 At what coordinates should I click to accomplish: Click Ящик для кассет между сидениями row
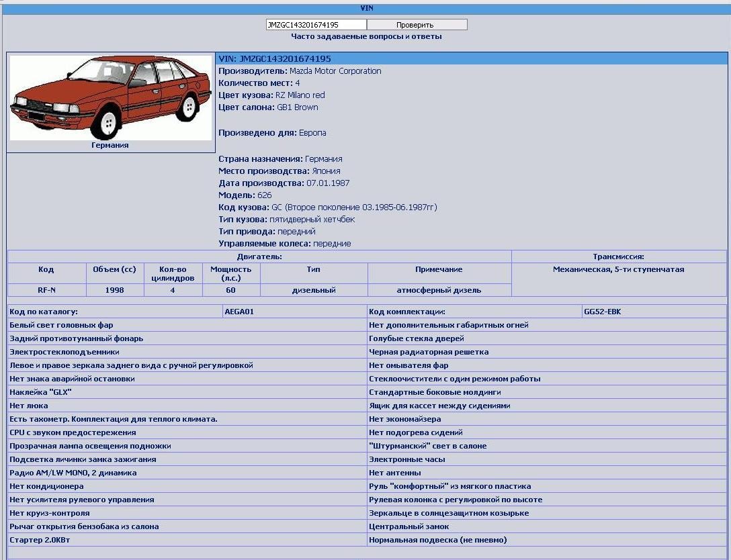[x=547, y=406]
